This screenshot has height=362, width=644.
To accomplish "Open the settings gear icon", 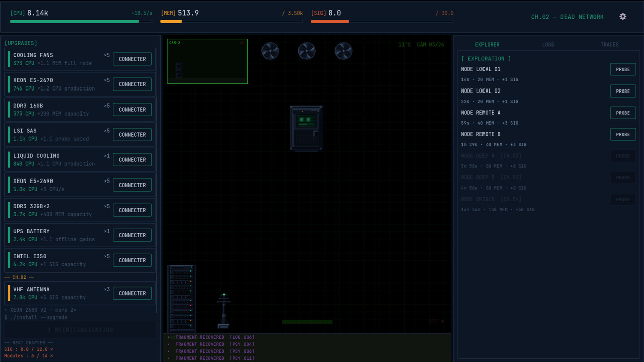I will [x=623, y=17].
